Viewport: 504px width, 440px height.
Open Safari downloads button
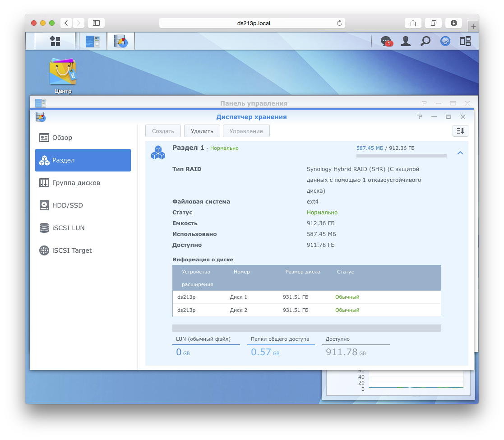click(453, 23)
